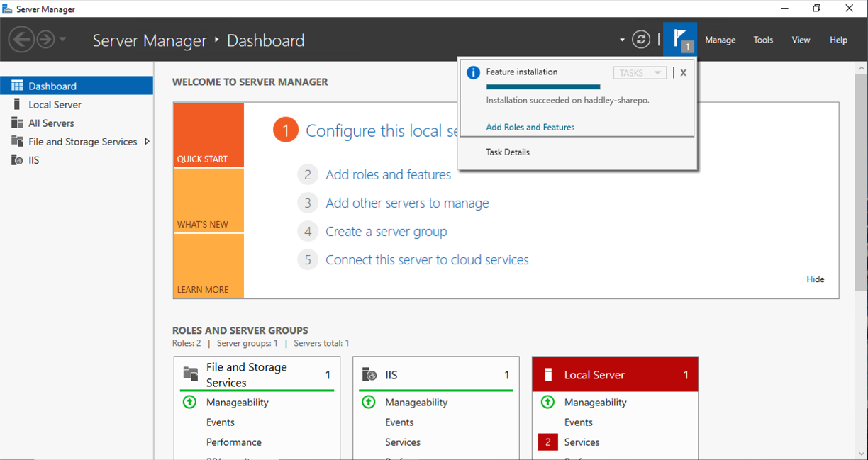Expand File and Storage Services arrow
The height and width of the screenshot is (460, 868).
pyautogui.click(x=147, y=141)
